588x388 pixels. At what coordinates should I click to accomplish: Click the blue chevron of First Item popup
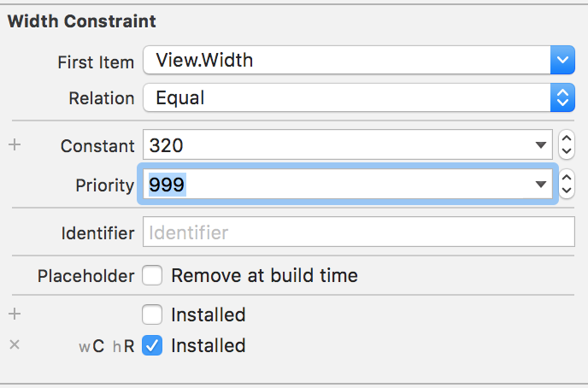(x=562, y=61)
